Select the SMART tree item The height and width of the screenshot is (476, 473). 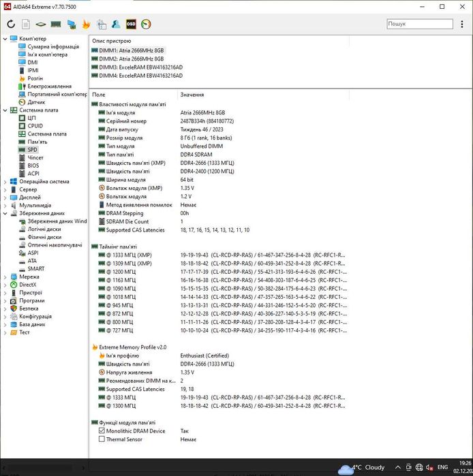point(36,269)
